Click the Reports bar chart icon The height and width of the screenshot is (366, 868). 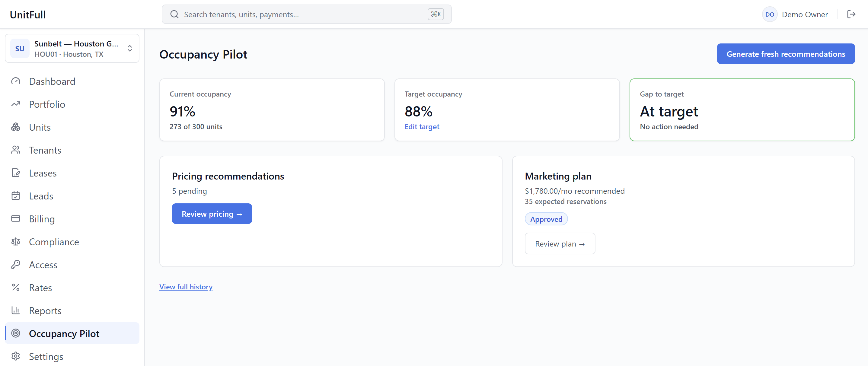16,310
